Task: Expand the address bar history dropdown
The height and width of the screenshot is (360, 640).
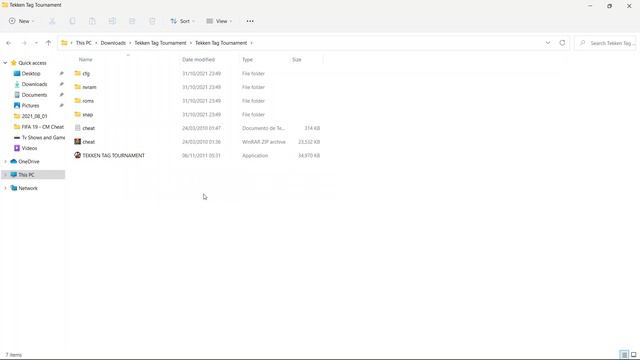Action: (548, 43)
